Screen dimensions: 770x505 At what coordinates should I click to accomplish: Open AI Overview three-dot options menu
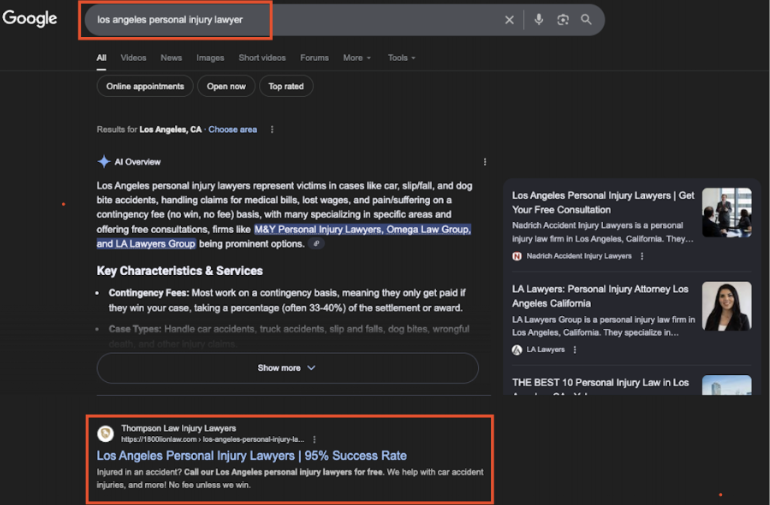(485, 162)
